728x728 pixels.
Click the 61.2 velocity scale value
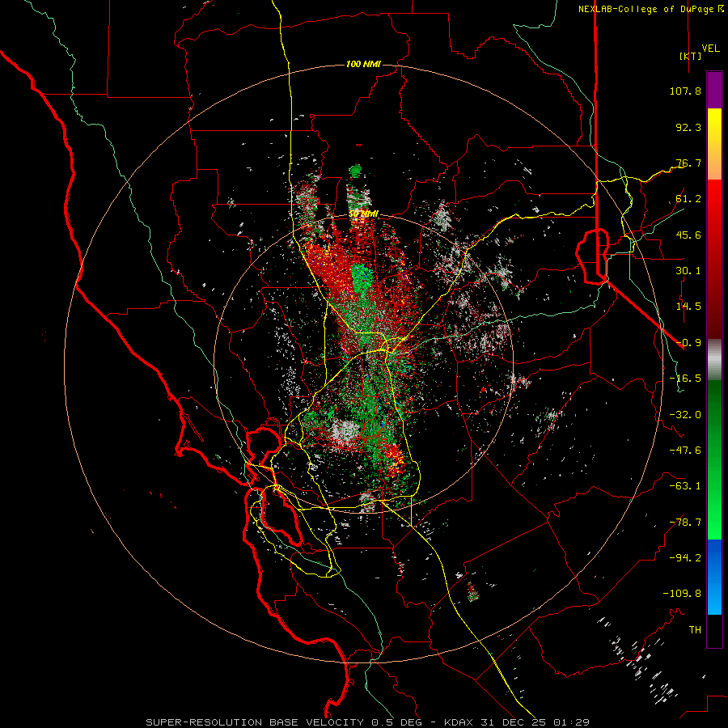(x=688, y=199)
